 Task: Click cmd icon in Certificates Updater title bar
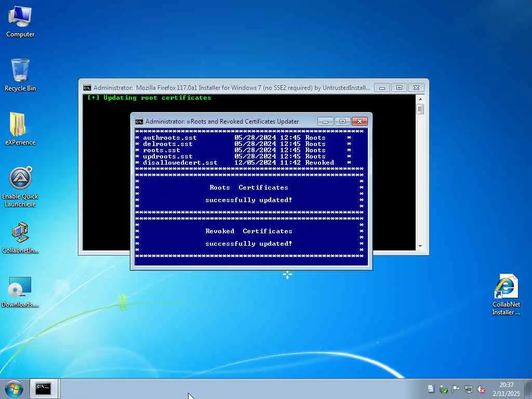[x=139, y=122]
